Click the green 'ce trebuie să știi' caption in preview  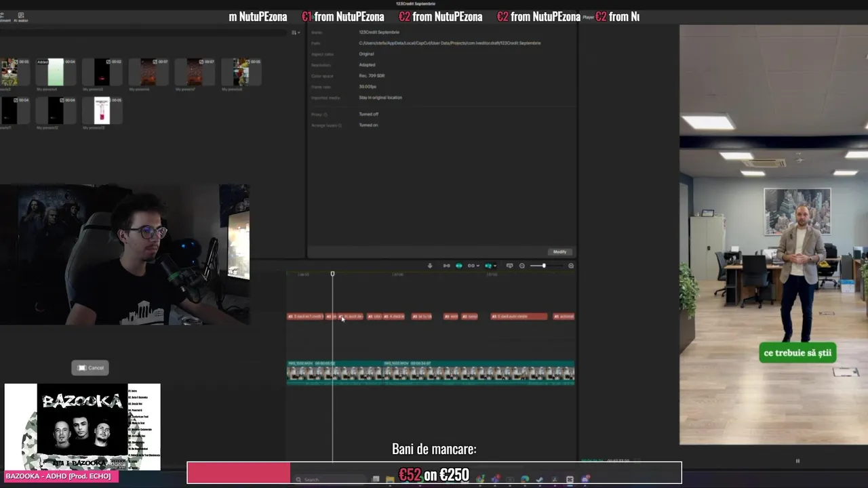point(797,353)
